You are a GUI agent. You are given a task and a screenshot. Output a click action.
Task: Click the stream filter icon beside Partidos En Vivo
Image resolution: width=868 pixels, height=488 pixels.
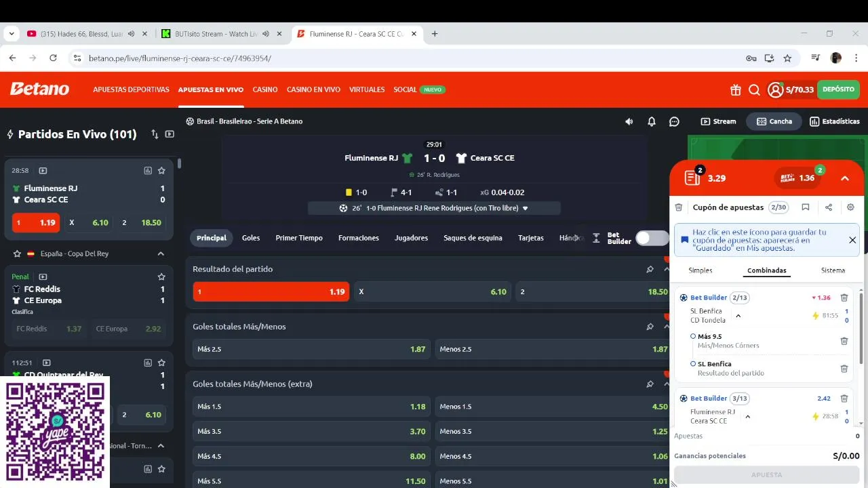click(x=170, y=134)
